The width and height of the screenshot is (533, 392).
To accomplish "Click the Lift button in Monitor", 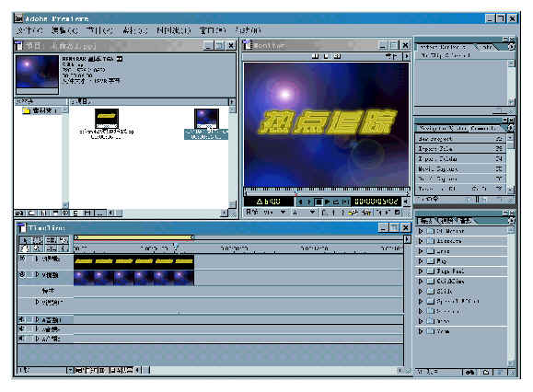I will (x=354, y=213).
